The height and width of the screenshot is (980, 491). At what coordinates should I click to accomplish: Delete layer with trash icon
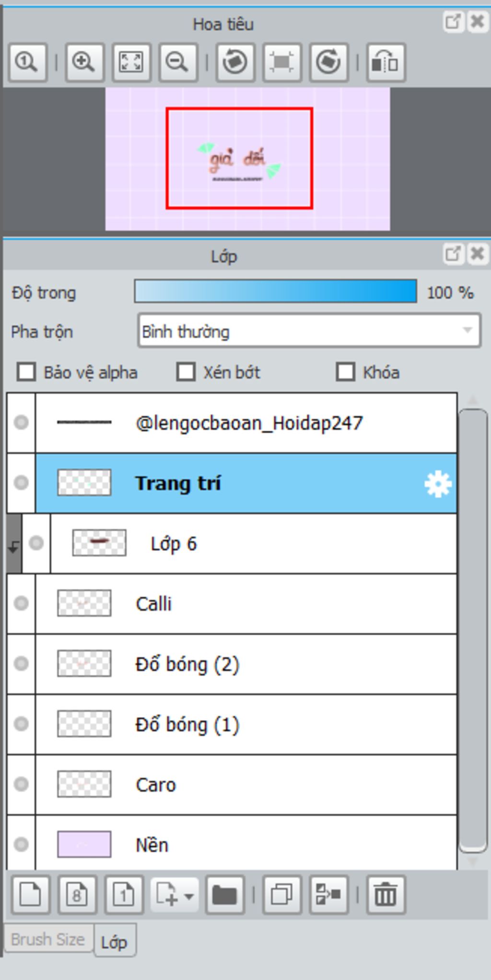click(x=386, y=895)
